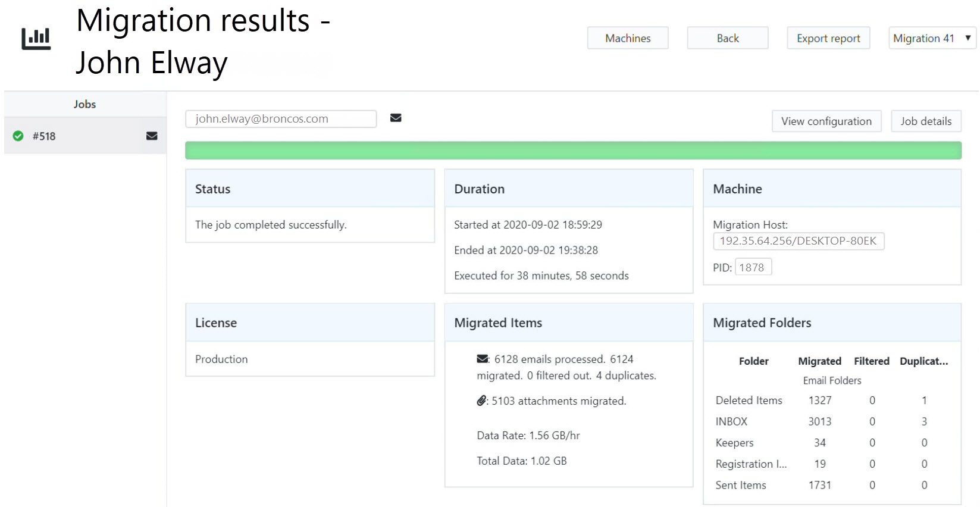
Task: Click the bar chart icon beside title
Action: [x=36, y=39]
